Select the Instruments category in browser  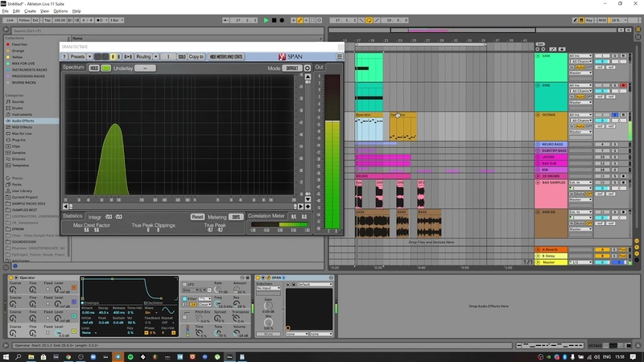point(22,114)
